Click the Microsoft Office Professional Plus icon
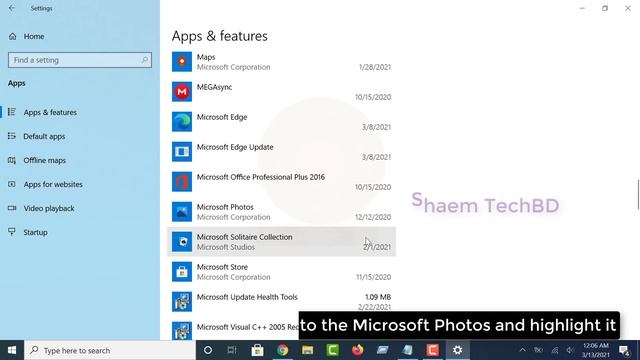640x360 pixels. point(182,182)
